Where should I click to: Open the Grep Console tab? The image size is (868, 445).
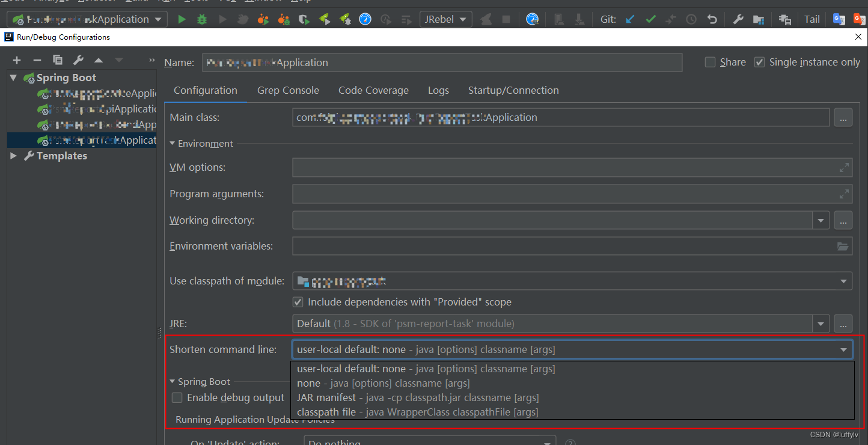[x=288, y=90]
